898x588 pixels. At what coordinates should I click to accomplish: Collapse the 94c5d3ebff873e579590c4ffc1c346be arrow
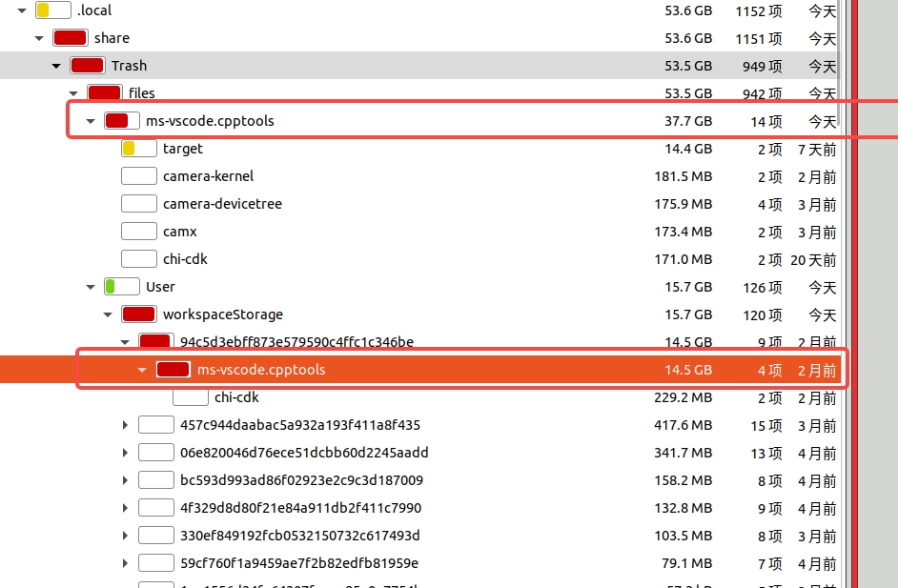[x=125, y=342]
